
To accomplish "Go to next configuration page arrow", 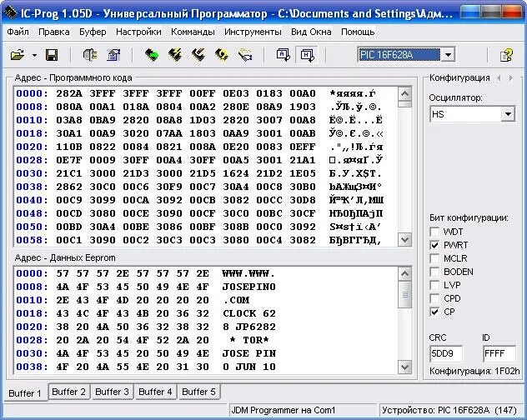I will [511, 78].
